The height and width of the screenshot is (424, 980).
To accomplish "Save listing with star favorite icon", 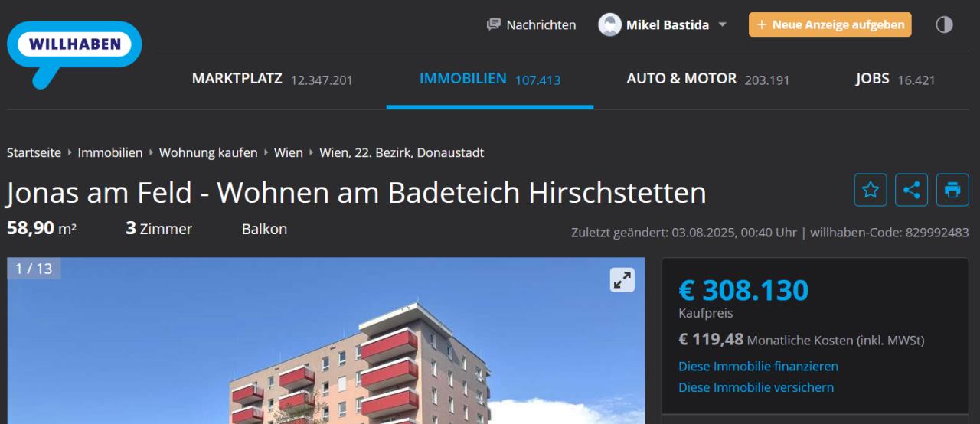I will [871, 190].
